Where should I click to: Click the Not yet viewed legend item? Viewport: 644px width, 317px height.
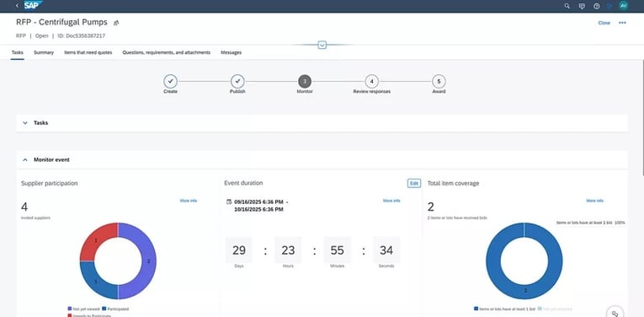83,309
